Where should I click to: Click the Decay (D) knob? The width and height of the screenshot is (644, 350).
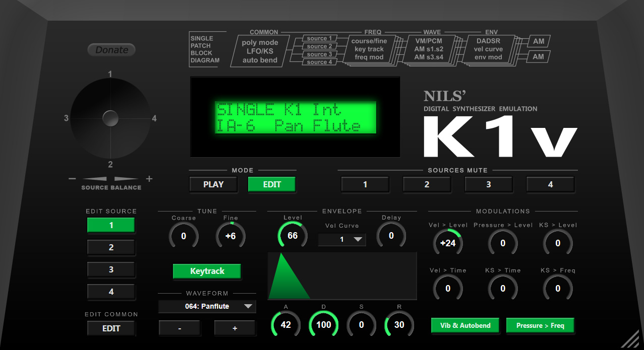324,325
